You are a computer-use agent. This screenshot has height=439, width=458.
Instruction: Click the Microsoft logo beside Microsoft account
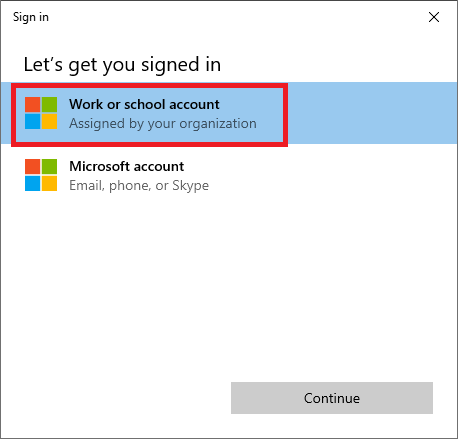41,175
